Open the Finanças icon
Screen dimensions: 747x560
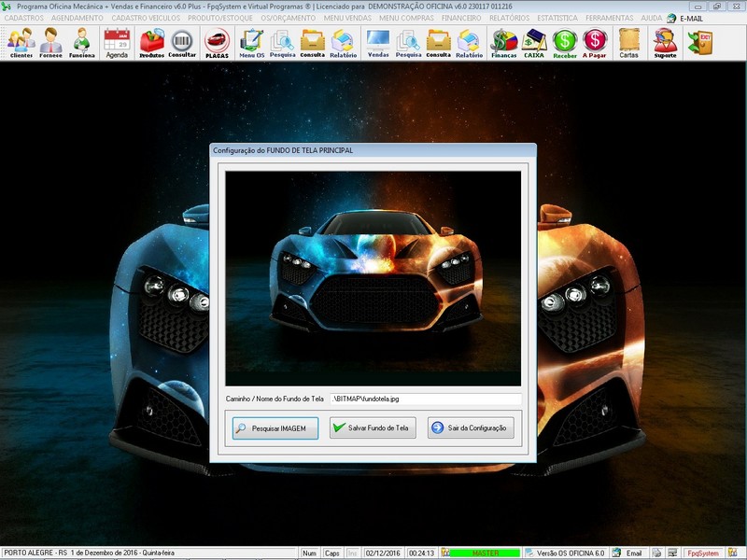click(x=504, y=43)
